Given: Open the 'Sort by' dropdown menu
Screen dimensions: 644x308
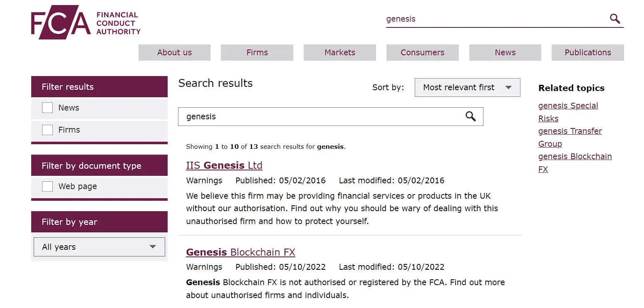Looking at the screenshot, I should coord(467,87).
